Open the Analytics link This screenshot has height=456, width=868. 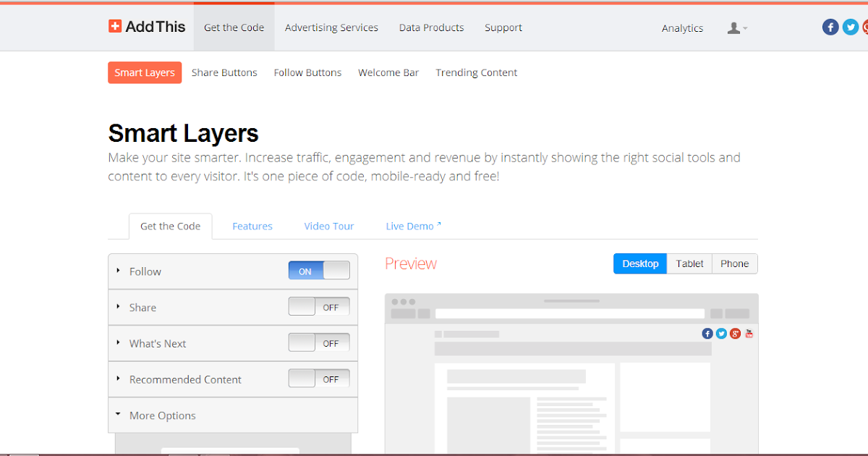(x=682, y=28)
